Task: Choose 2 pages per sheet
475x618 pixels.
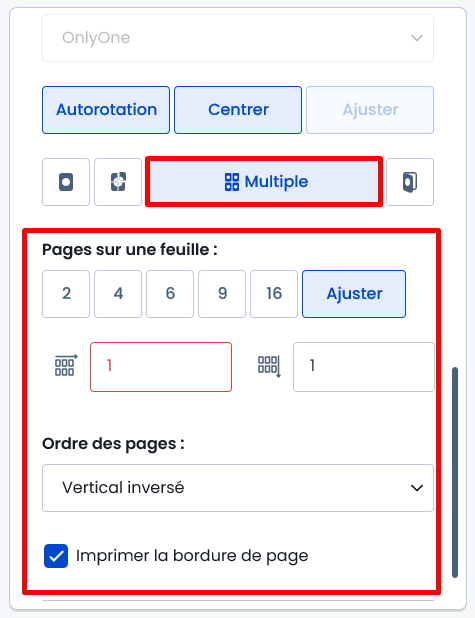Action: (x=66, y=294)
